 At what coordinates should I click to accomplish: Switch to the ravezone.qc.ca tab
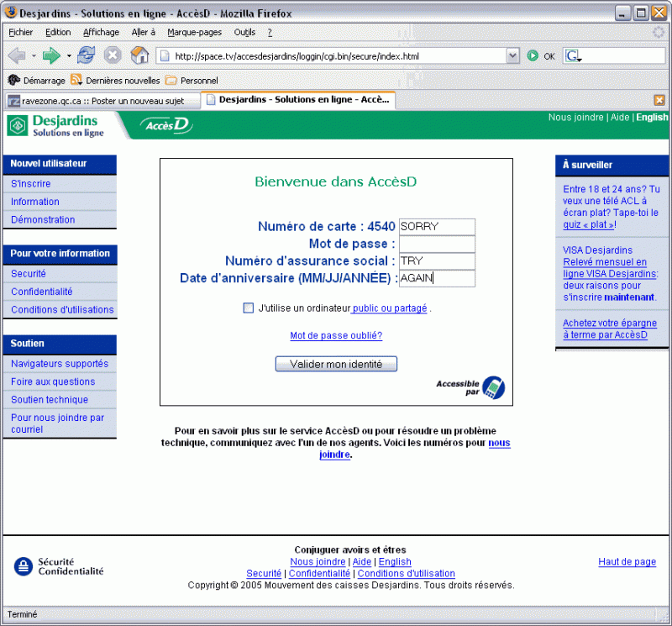102,101
